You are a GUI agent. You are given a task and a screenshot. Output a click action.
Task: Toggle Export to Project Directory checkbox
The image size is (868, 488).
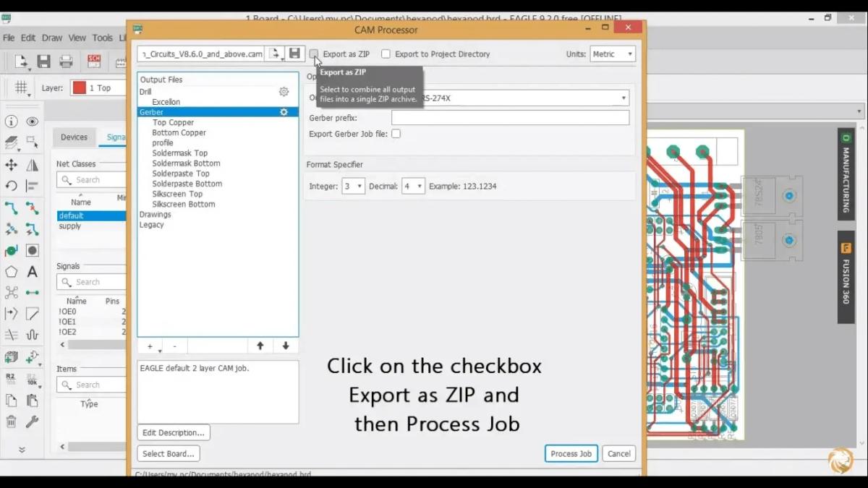(x=386, y=54)
